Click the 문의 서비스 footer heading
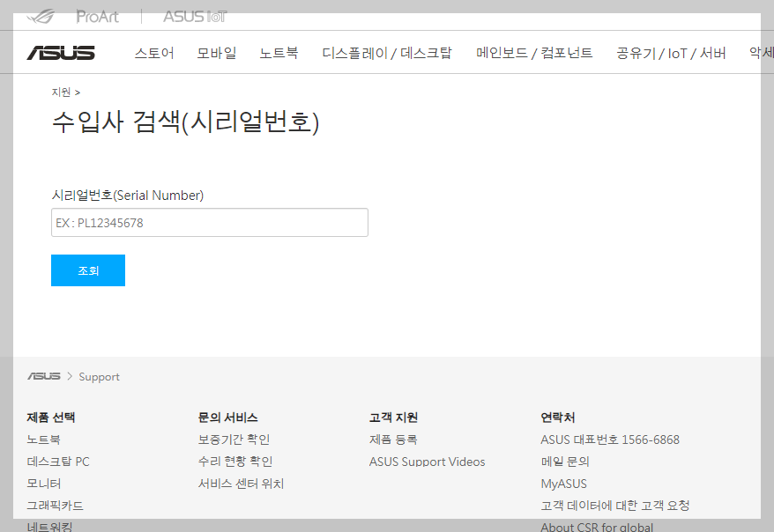 tap(227, 417)
